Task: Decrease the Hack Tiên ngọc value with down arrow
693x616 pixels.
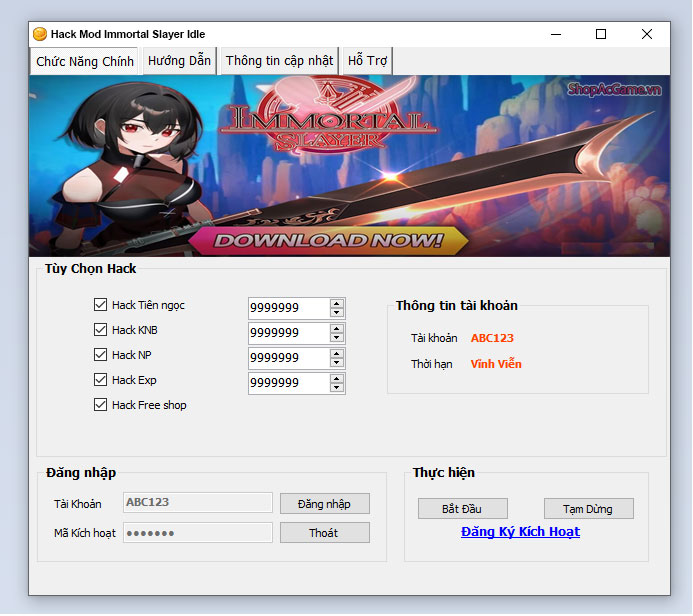Action: click(337, 312)
